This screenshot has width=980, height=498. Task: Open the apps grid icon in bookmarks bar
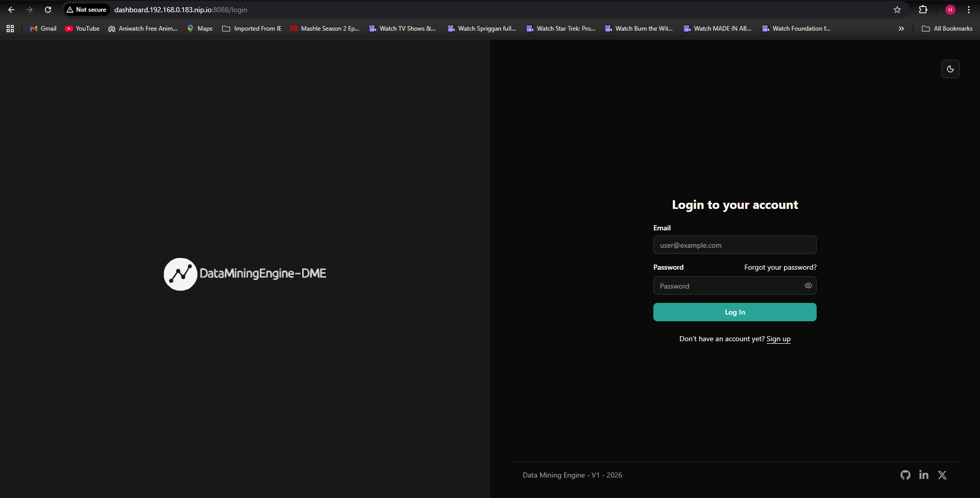10,29
